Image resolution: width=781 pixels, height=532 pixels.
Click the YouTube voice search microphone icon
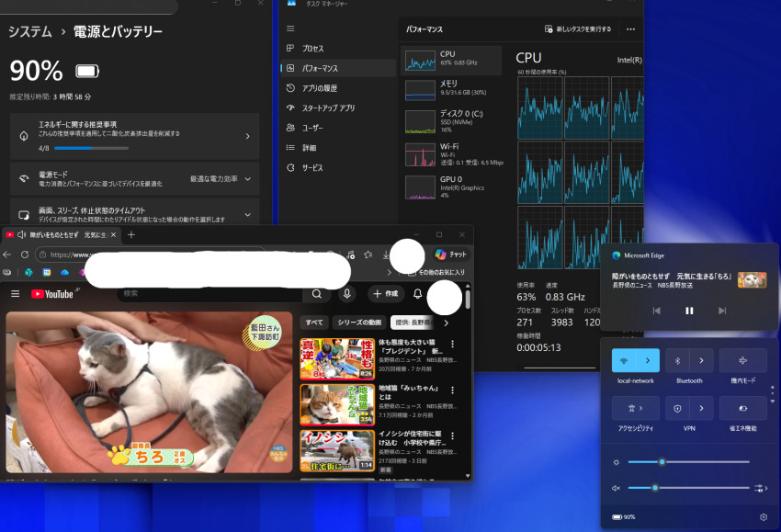tap(347, 294)
